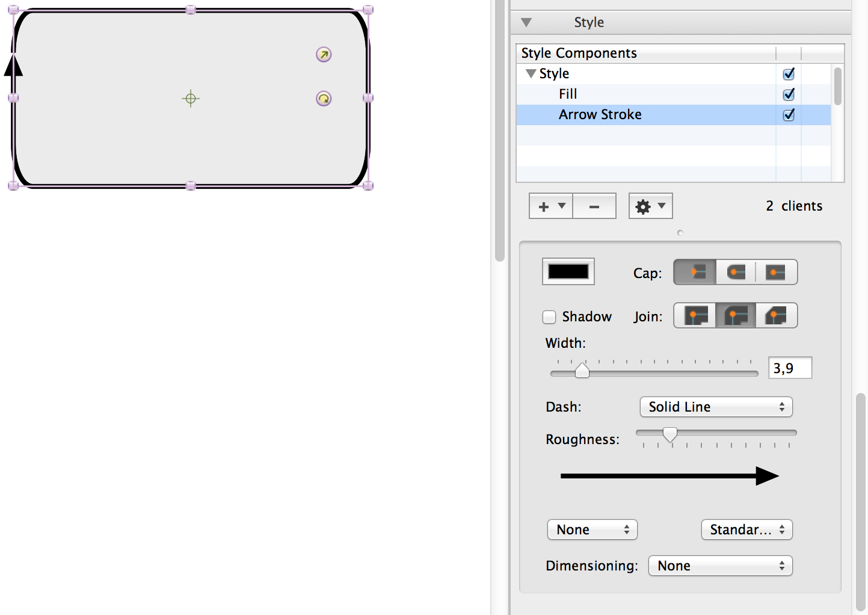Click the arrow stroke preview line
Image resolution: width=868 pixels, height=615 pixels.
669,476
